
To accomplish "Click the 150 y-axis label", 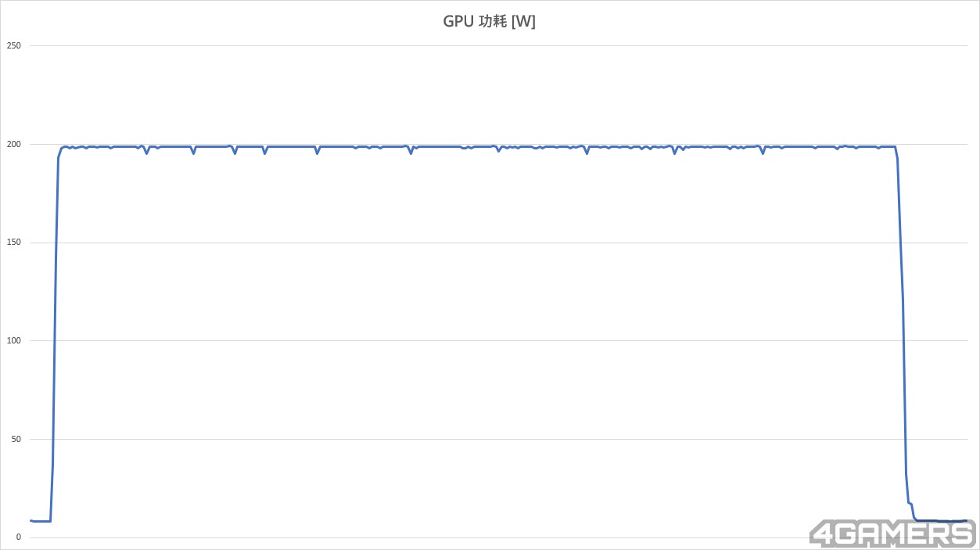I will tap(13, 243).
